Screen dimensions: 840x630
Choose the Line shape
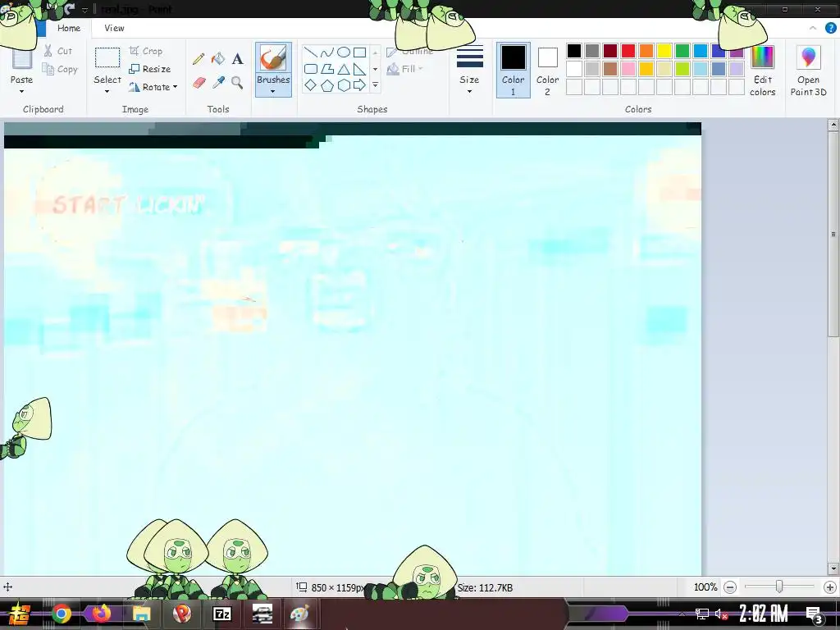tap(310, 52)
